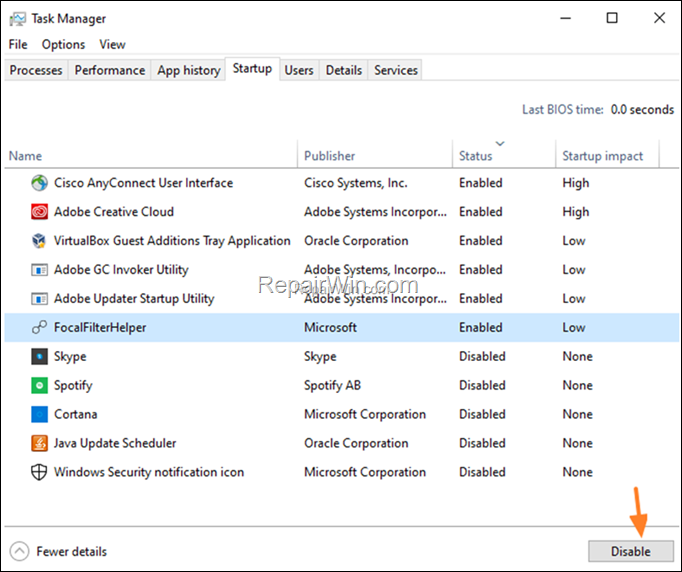Select VirtualBox Guest Additions Tray Application
Viewport: 682px width, 572px height.
pos(172,241)
